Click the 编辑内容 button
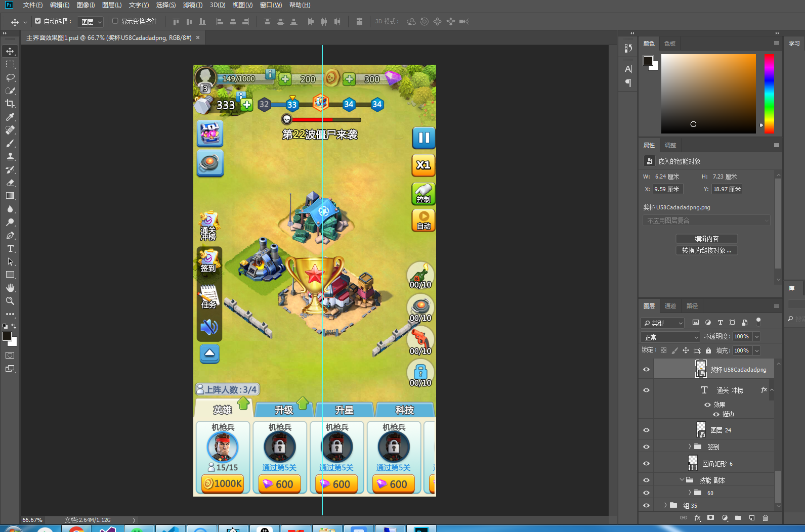The width and height of the screenshot is (805, 532). pos(706,239)
